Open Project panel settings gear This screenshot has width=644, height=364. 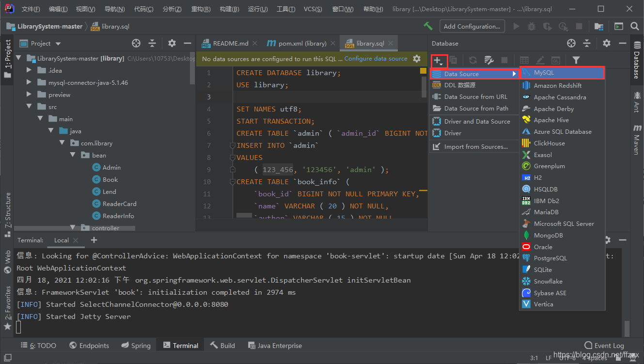point(172,43)
